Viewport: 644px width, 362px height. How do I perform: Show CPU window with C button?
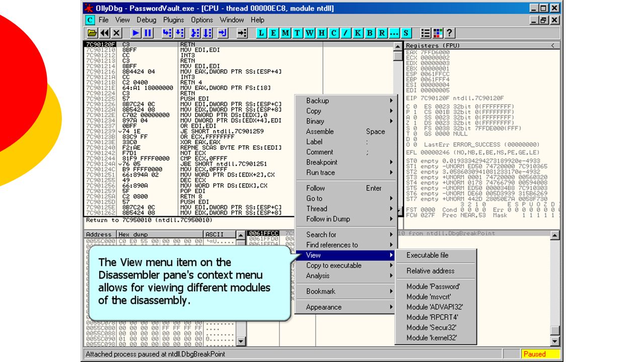(x=334, y=33)
